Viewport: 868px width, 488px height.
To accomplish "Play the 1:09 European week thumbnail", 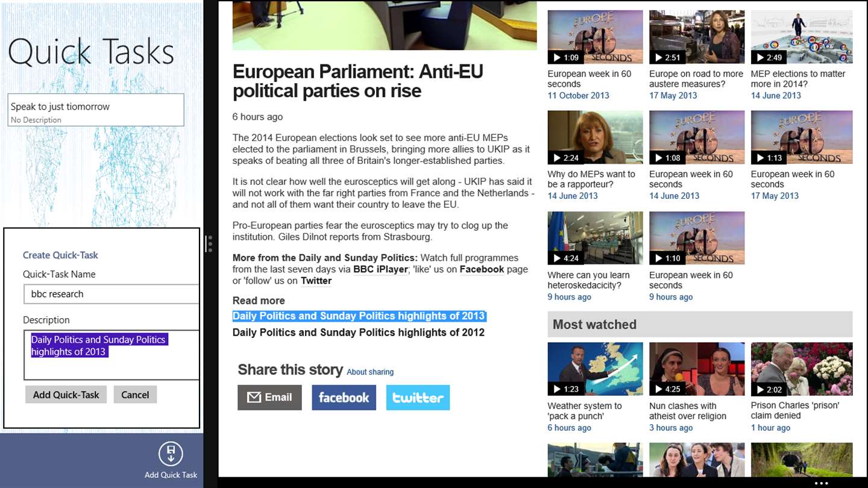I will pos(595,37).
